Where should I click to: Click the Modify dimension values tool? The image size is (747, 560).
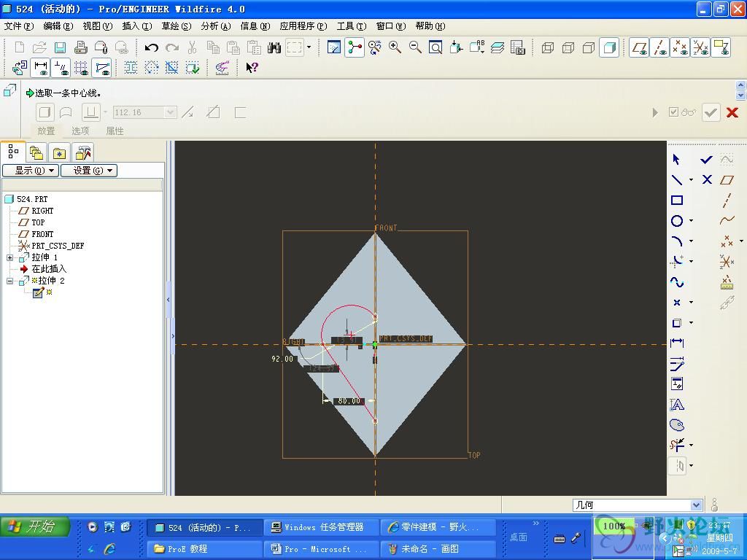click(x=676, y=363)
